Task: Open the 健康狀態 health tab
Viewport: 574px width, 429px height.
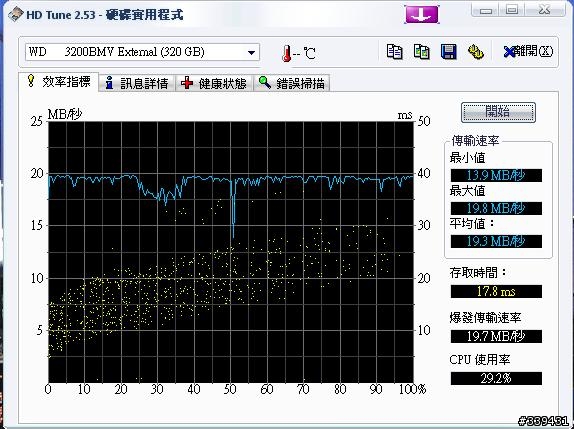Action: [214, 83]
